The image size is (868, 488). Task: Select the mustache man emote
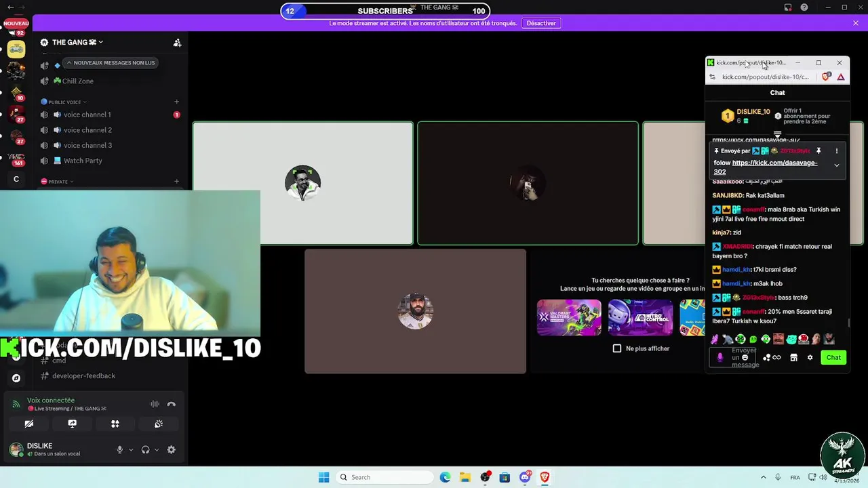(x=778, y=339)
